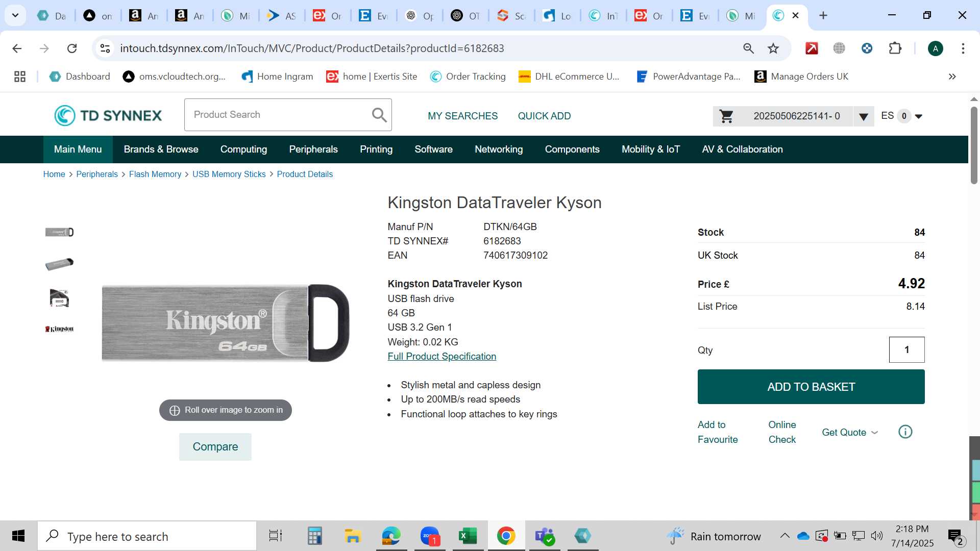The height and width of the screenshot is (551, 980).
Task: Open Mobility & IoT menu
Action: pos(651,149)
